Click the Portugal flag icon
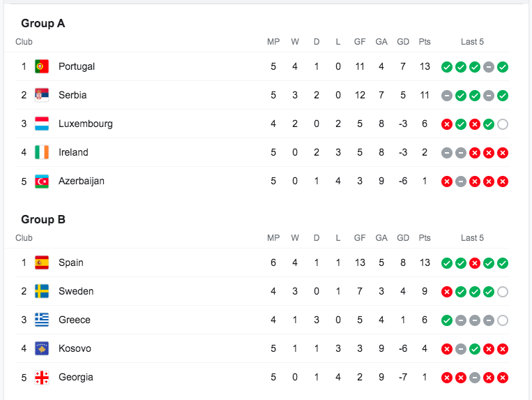The image size is (532, 400). click(42, 66)
